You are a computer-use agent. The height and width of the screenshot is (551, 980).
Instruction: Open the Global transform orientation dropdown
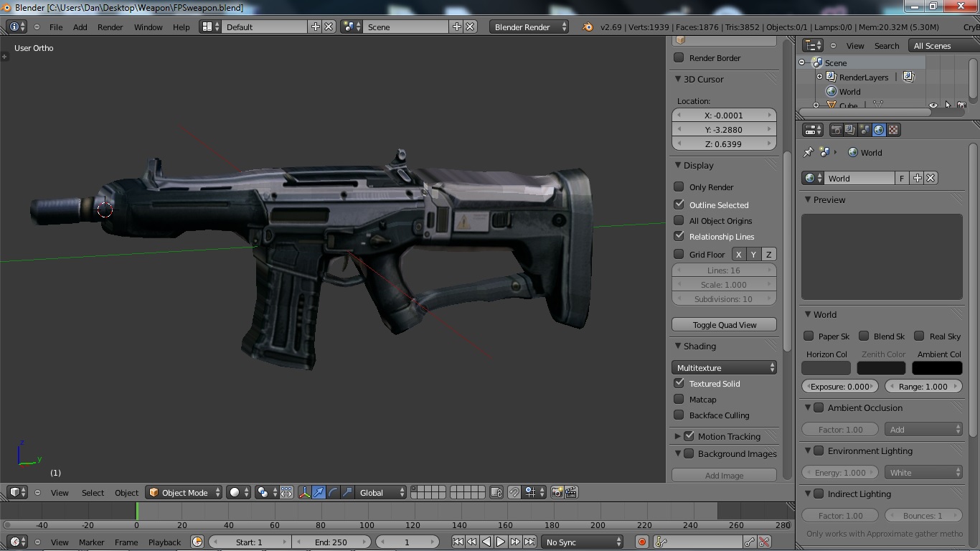[381, 492]
